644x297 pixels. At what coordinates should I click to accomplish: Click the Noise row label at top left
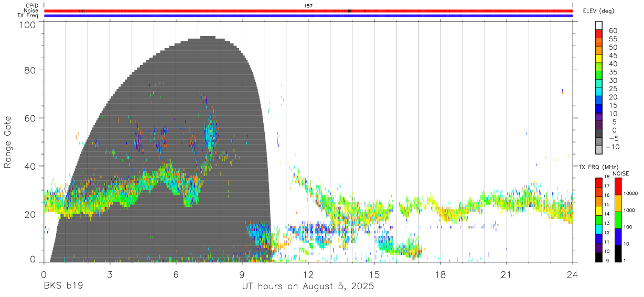(x=31, y=10)
